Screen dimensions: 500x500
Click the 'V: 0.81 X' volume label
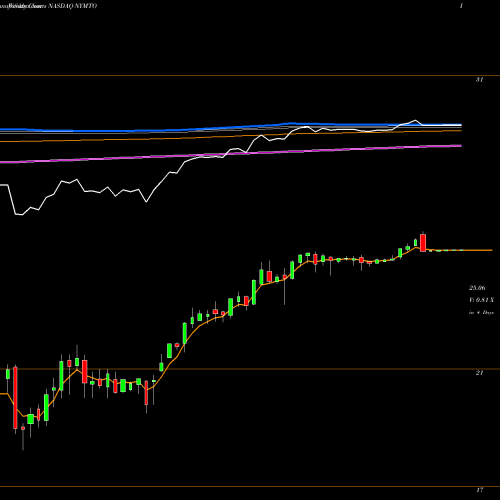click(481, 300)
